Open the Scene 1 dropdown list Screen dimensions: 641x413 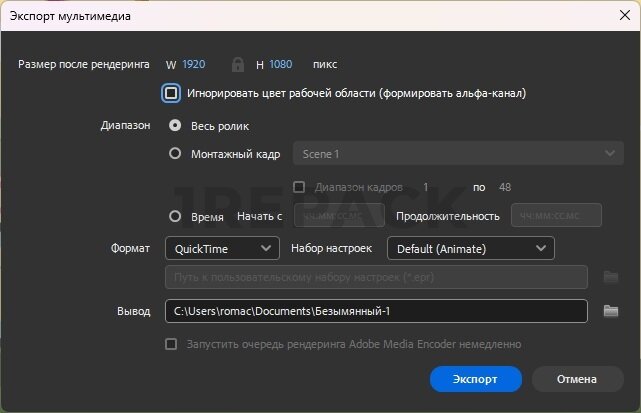click(457, 154)
